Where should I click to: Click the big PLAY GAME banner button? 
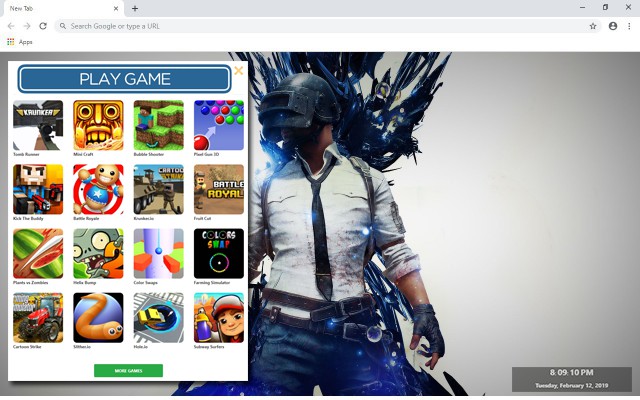point(124,79)
